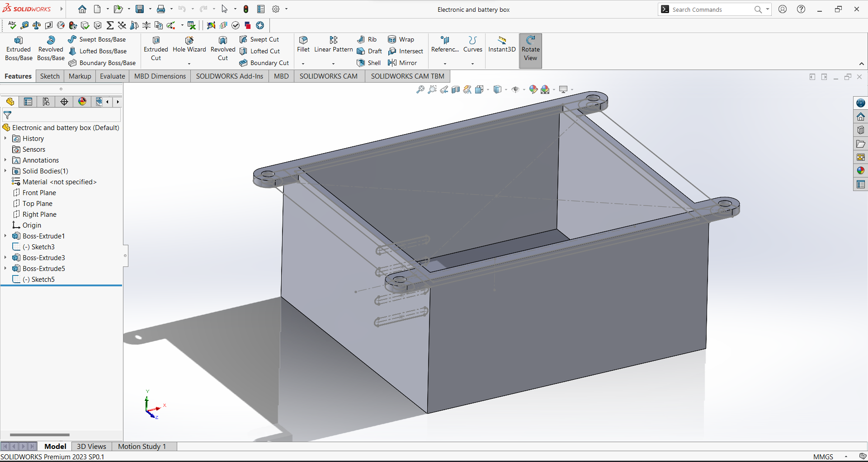Select the Front Plane item
Image resolution: width=868 pixels, height=462 pixels.
pos(39,192)
